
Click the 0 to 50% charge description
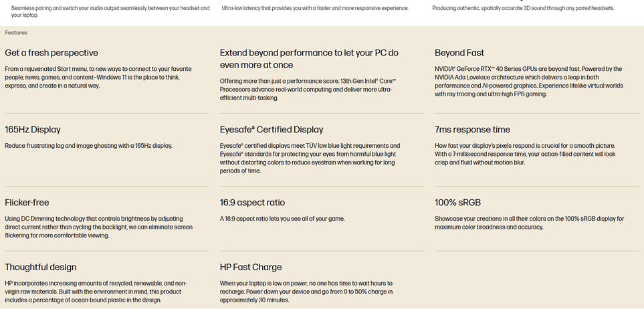306,292
